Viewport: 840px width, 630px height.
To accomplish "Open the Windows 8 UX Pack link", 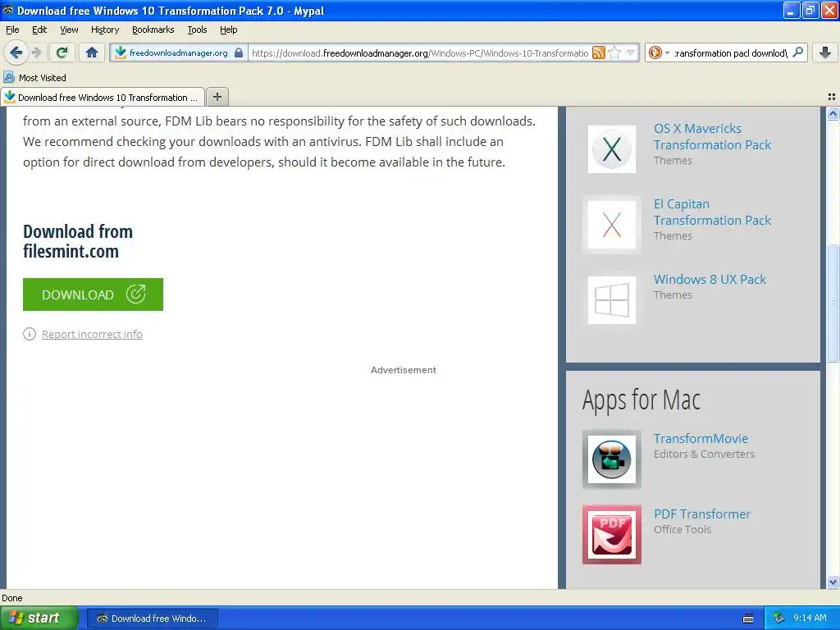I will point(710,279).
